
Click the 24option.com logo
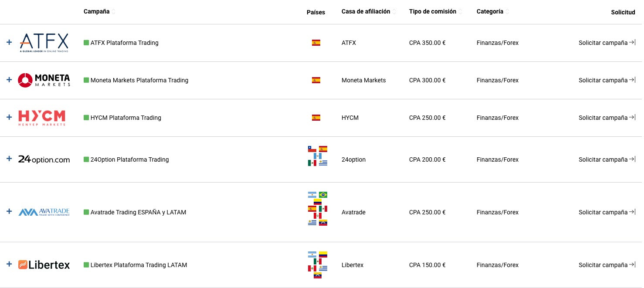click(44, 159)
